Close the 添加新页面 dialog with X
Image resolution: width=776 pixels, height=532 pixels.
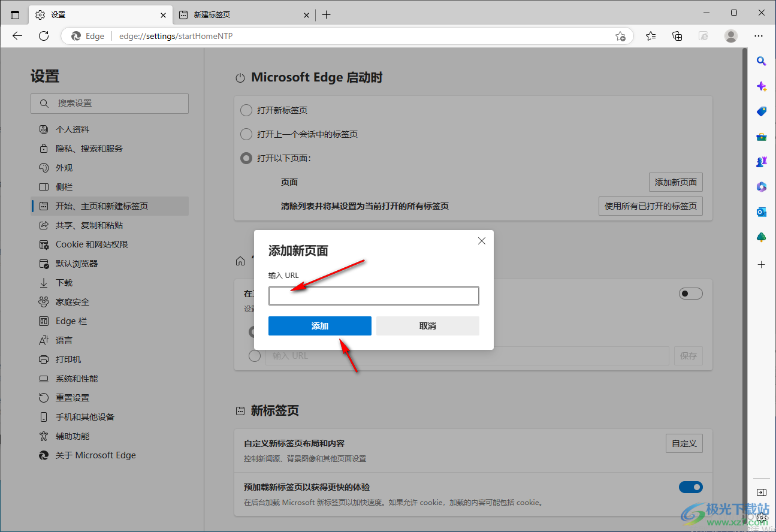click(481, 241)
